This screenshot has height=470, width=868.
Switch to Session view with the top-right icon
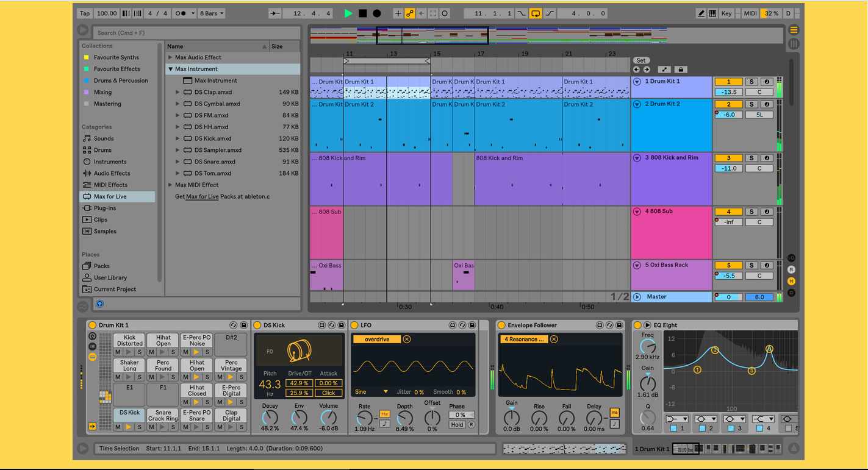coord(794,43)
